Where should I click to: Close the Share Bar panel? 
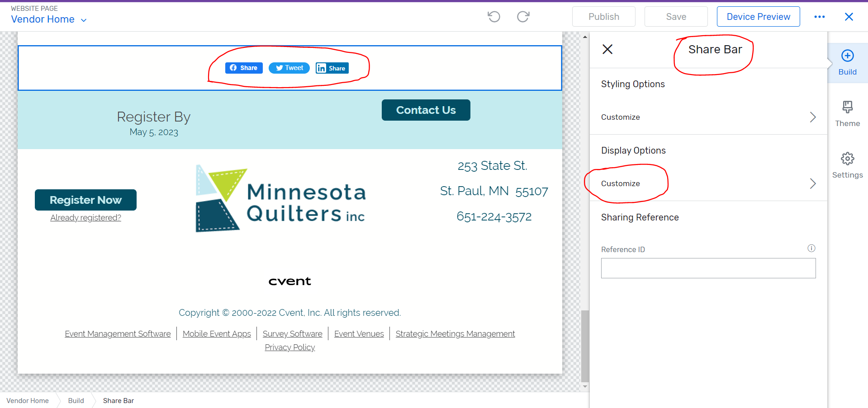click(x=607, y=49)
